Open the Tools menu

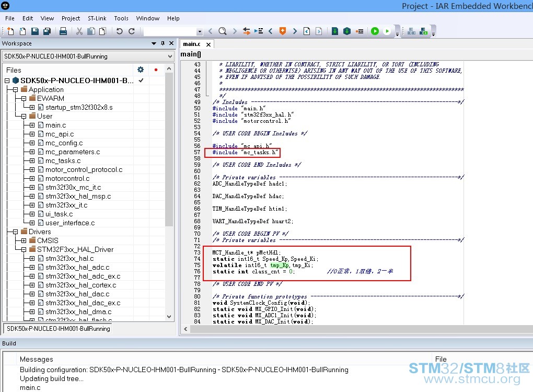(x=121, y=18)
